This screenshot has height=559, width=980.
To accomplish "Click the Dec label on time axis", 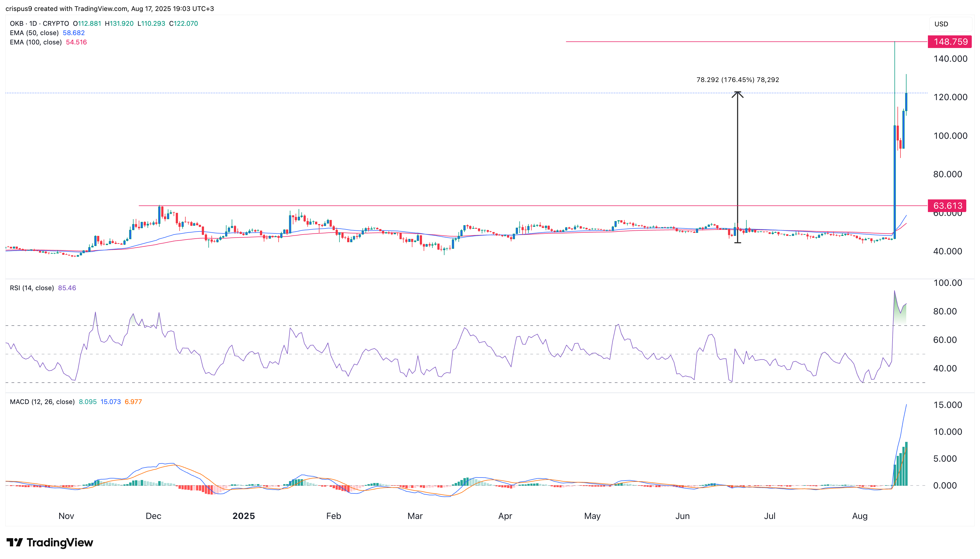I will click(154, 516).
